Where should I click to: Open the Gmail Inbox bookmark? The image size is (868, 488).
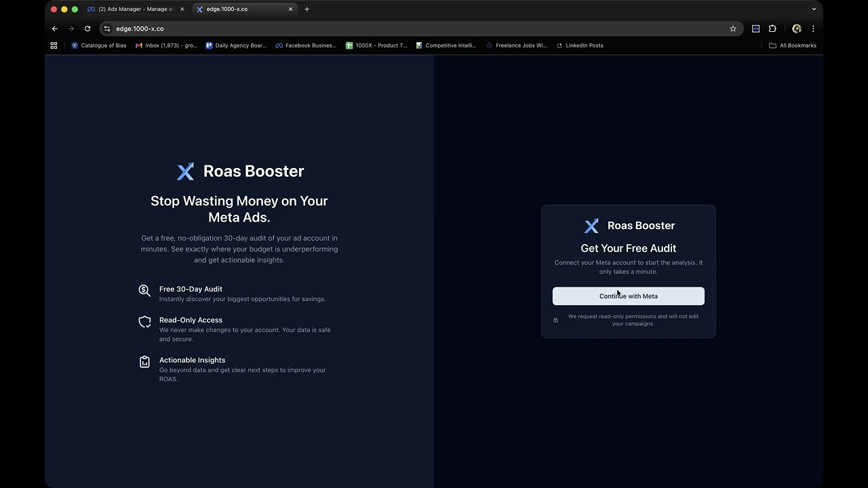tap(166, 45)
